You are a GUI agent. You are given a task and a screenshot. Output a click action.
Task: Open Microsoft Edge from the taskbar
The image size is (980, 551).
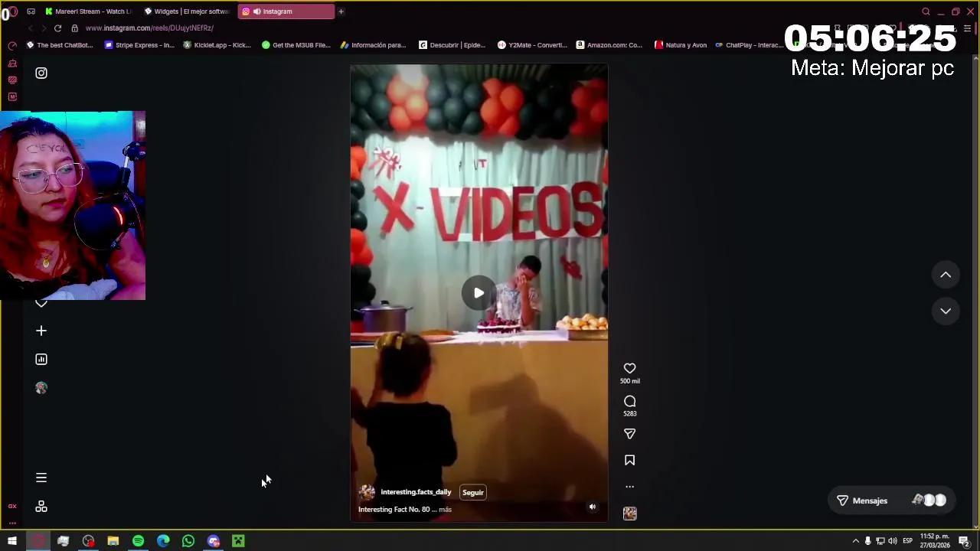coord(163,541)
